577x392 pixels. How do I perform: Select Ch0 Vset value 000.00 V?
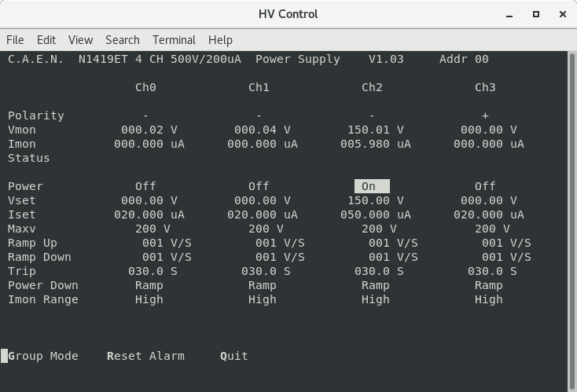[149, 200]
